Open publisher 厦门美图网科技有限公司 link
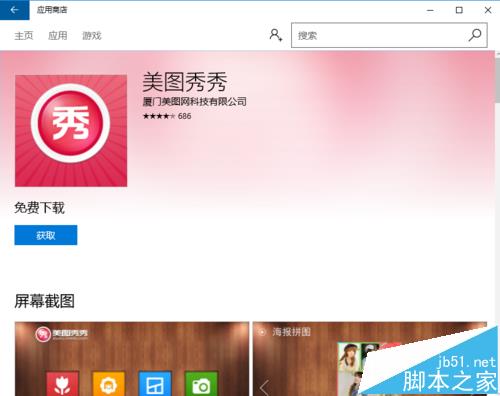 click(x=195, y=101)
